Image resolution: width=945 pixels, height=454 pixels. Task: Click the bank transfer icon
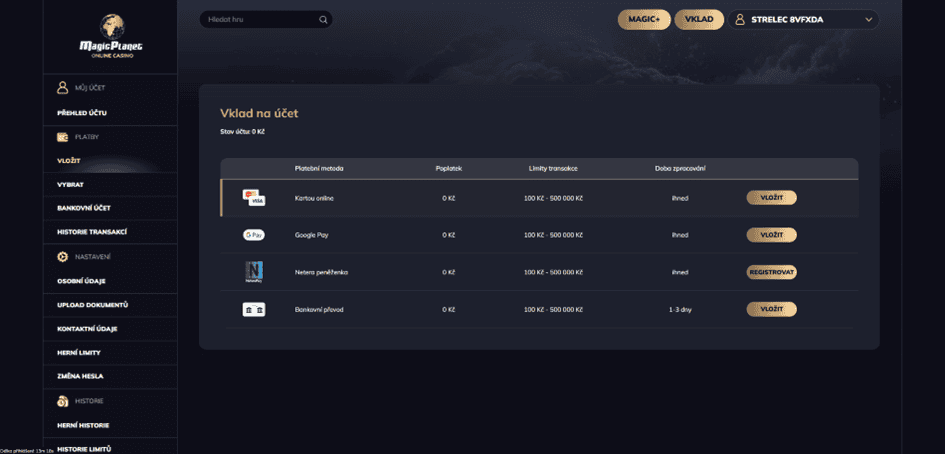coord(254,309)
